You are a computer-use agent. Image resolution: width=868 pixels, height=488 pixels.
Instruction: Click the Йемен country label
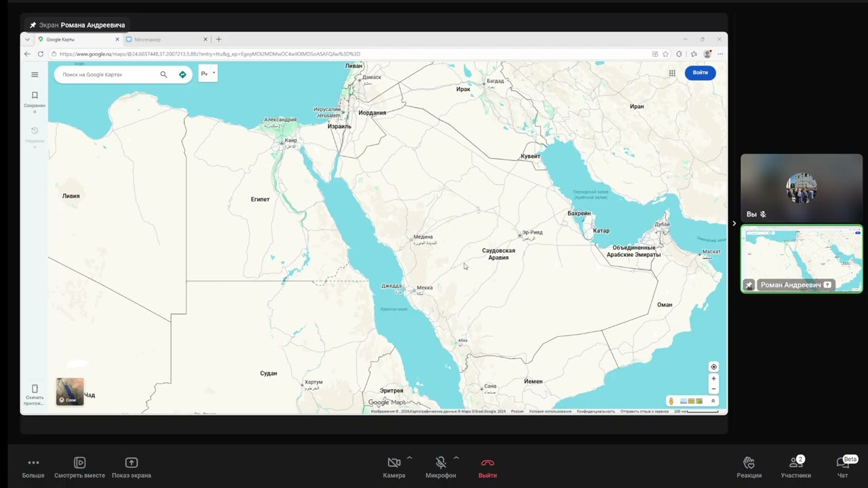pos(533,382)
